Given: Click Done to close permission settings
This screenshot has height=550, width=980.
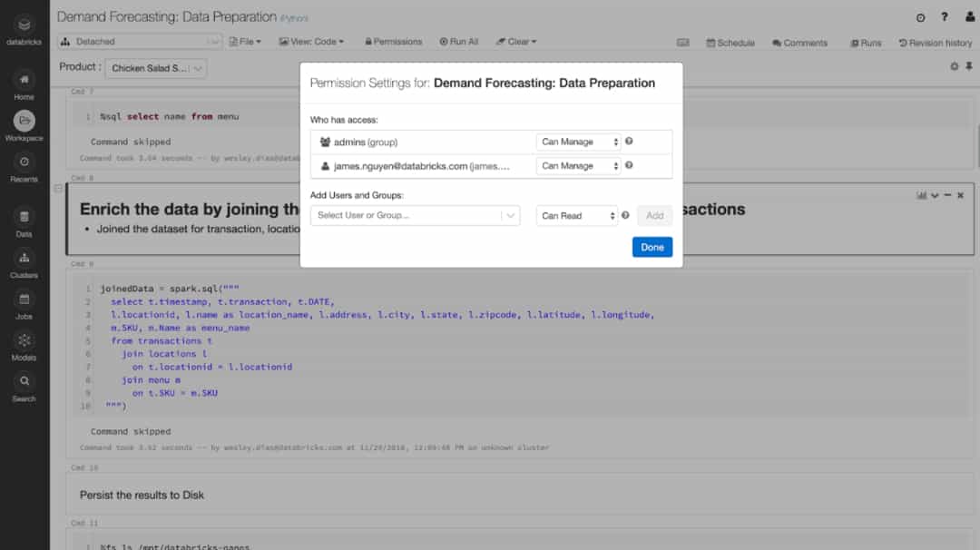Looking at the screenshot, I should (x=652, y=247).
